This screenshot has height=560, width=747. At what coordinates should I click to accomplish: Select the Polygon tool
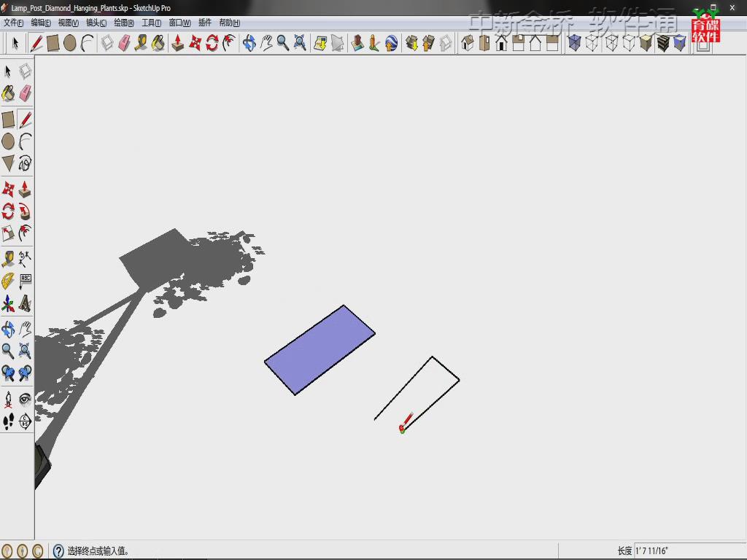8,163
